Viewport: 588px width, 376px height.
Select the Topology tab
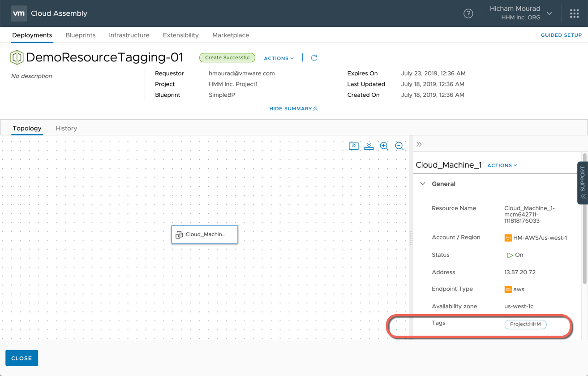click(x=27, y=128)
